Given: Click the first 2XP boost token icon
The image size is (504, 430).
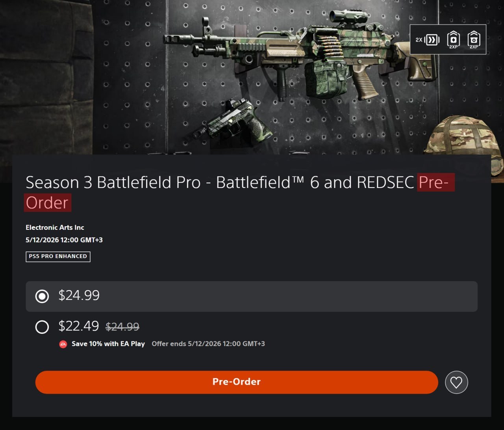Looking at the screenshot, I should pos(453,40).
